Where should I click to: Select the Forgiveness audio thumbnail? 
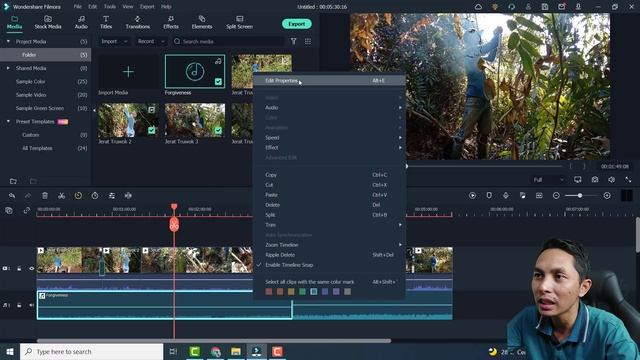point(195,71)
